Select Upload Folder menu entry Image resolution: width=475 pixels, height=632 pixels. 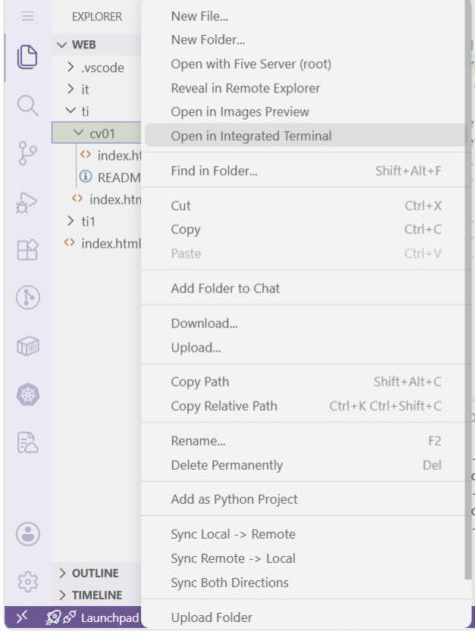pyautogui.click(x=304, y=617)
